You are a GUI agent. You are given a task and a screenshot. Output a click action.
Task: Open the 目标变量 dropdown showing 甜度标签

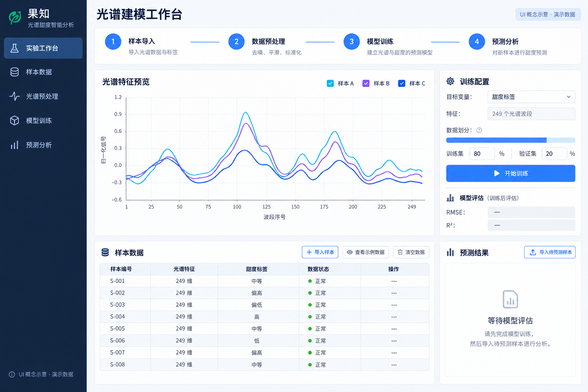coord(531,97)
